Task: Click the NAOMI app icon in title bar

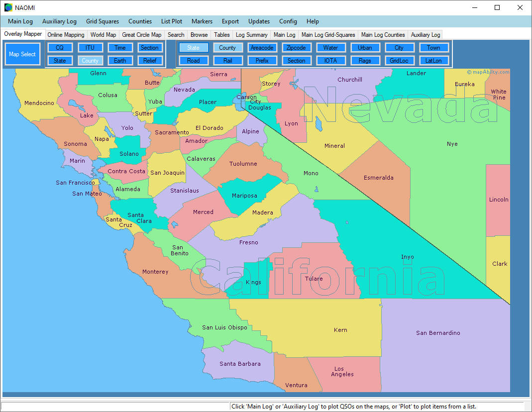Action: [x=8, y=7]
